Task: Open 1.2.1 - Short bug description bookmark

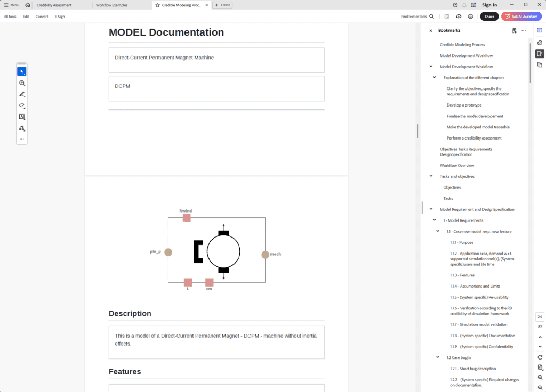Action: click(x=473, y=369)
